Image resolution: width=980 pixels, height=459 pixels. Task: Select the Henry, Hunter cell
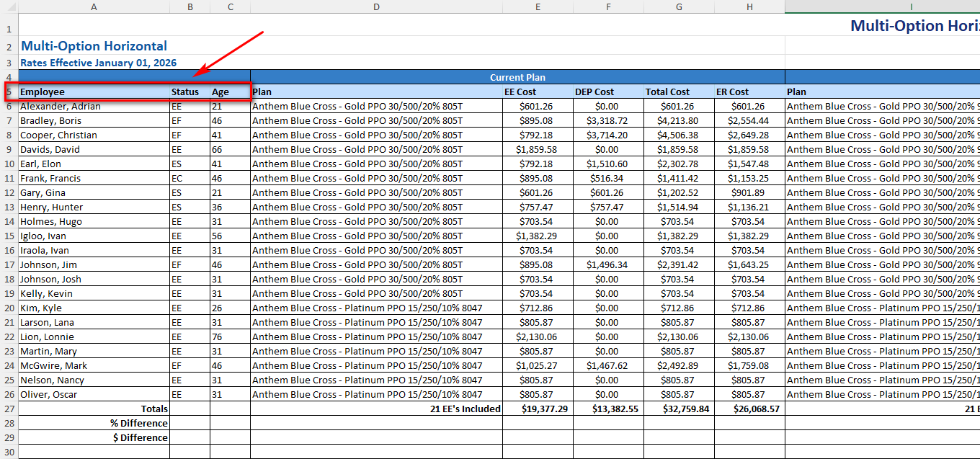94,207
